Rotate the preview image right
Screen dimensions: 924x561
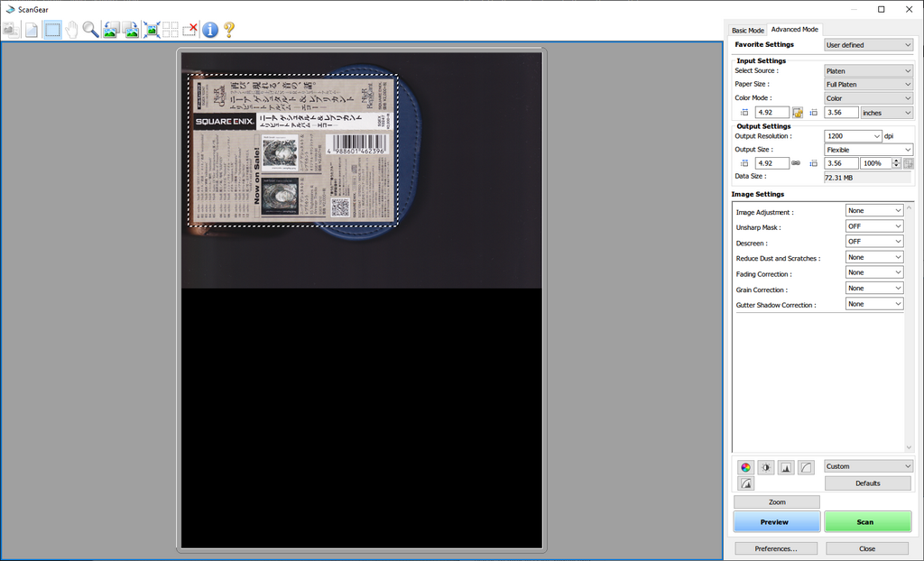point(131,30)
